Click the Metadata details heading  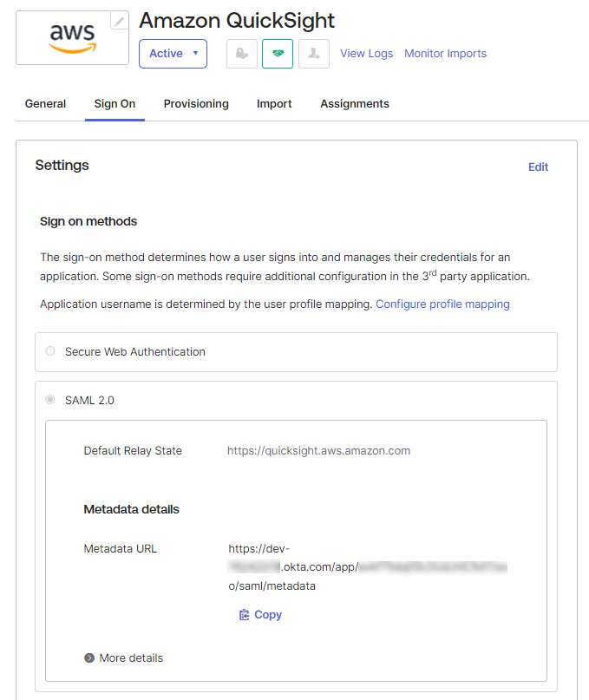(x=131, y=509)
